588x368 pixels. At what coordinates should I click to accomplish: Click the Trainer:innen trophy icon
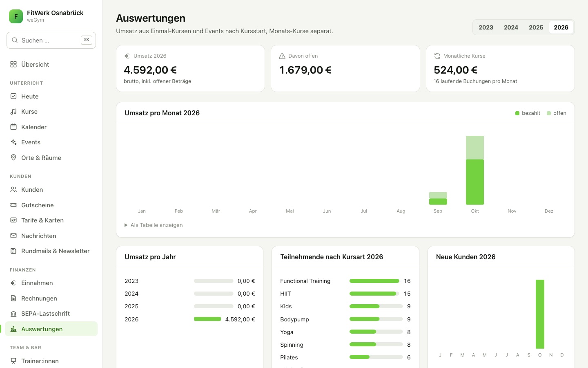pyautogui.click(x=13, y=361)
